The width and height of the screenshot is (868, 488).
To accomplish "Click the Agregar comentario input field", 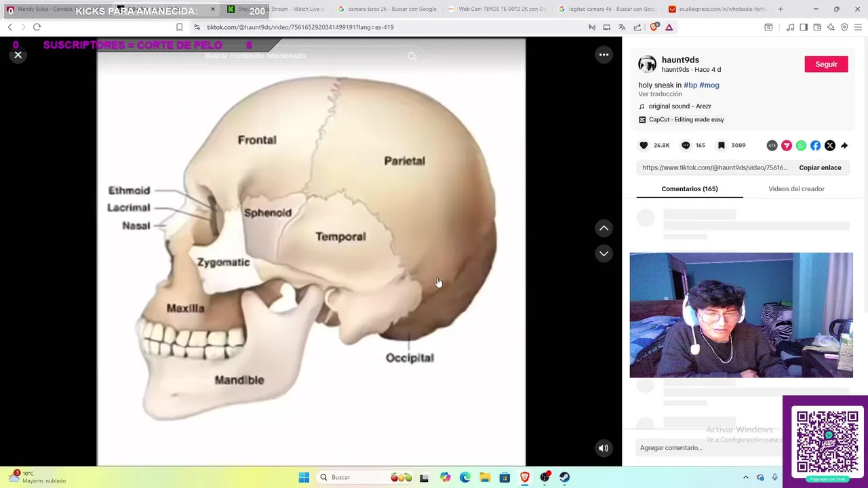I will [x=709, y=447].
